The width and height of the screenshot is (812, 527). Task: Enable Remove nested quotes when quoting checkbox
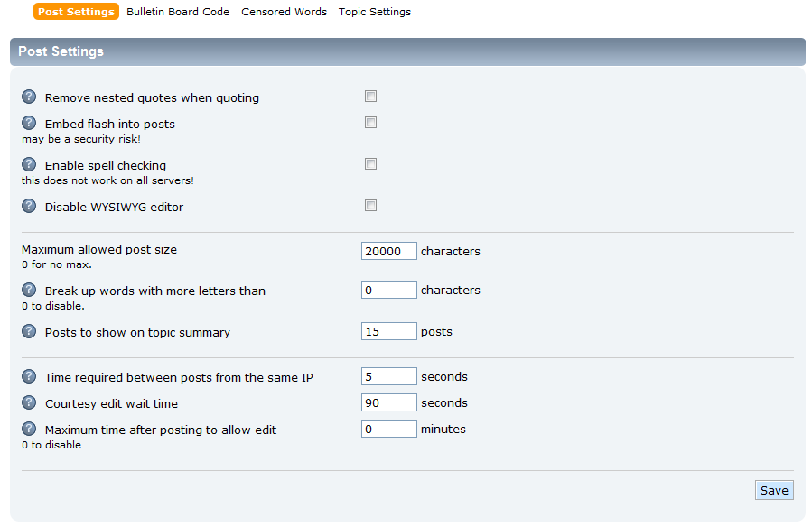coord(370,97)
